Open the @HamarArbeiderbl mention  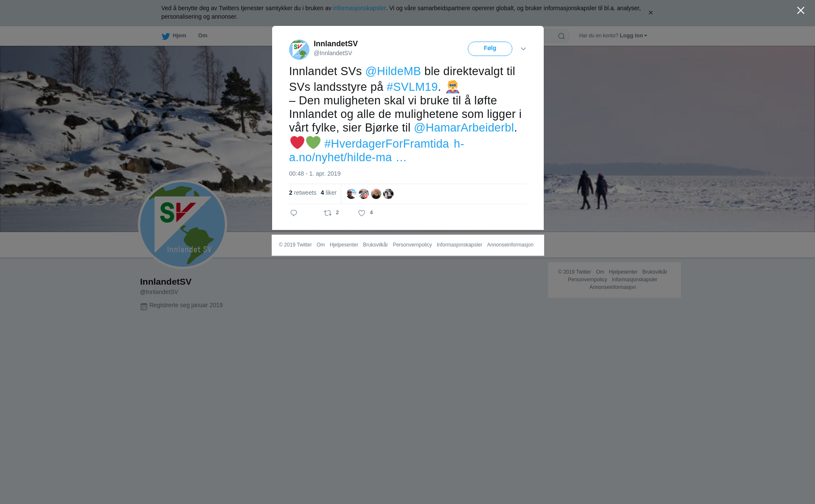(464, 128)
